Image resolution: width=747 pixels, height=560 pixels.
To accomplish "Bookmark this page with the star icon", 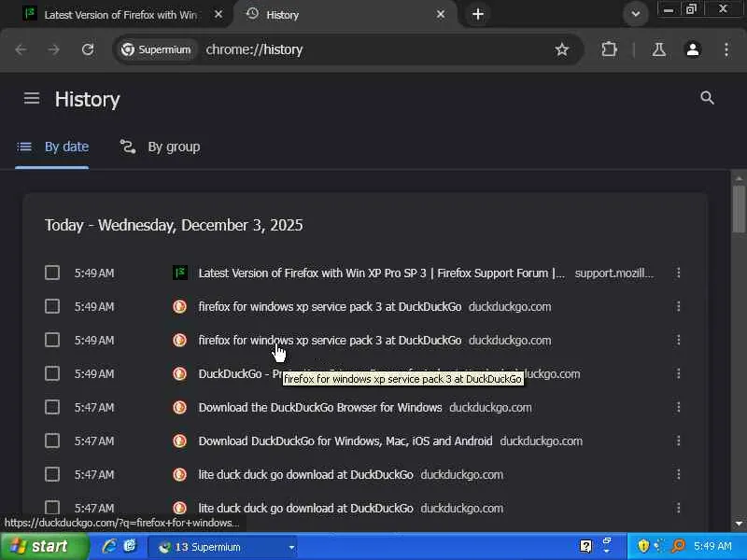I will pyautogui.click(x=562, y=49).
